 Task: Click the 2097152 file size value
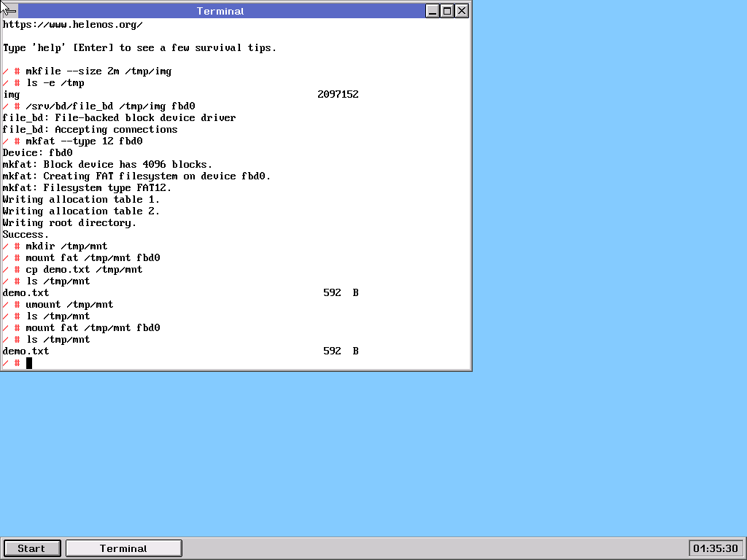338,95
